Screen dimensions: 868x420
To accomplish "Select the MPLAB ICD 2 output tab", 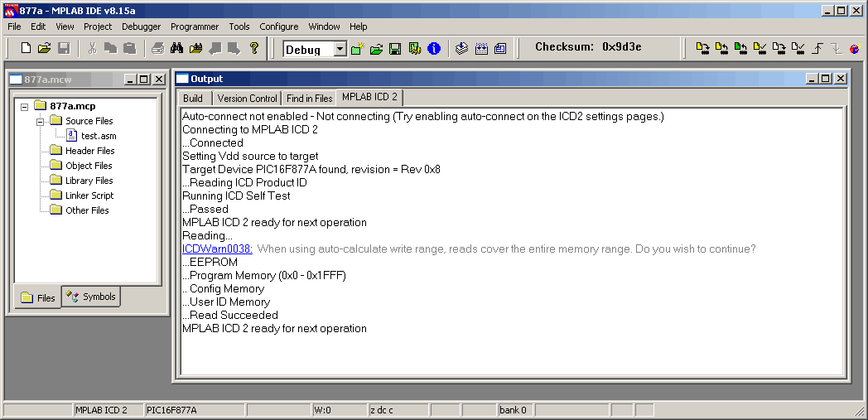I will (x=369, y=97).
